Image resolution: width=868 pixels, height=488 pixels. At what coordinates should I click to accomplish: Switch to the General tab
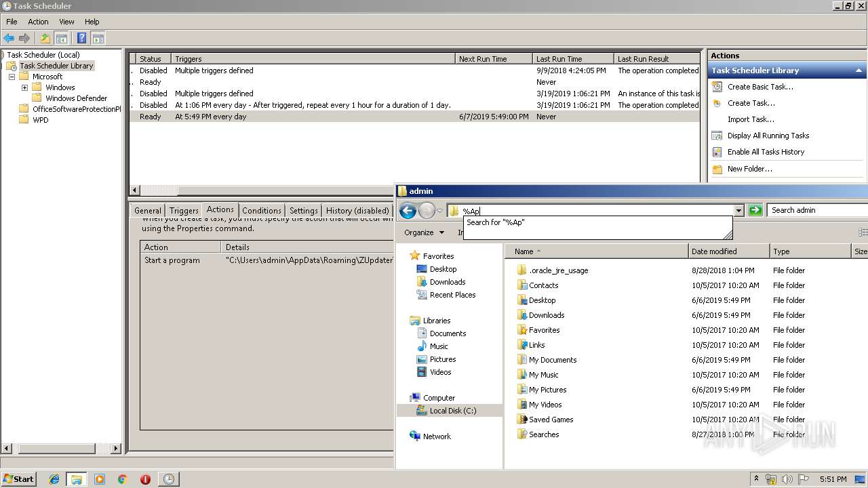pos(148,211)
